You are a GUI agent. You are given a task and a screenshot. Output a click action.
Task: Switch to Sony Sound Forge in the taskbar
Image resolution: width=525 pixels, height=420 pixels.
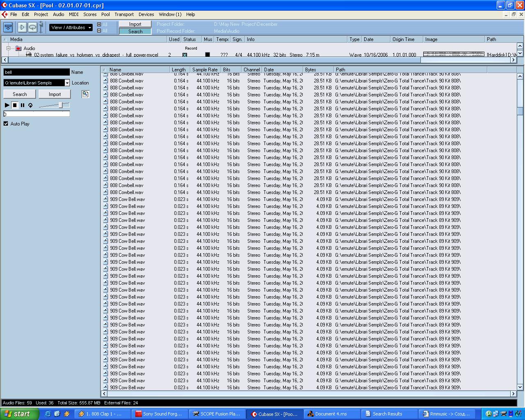coord(160,414)
